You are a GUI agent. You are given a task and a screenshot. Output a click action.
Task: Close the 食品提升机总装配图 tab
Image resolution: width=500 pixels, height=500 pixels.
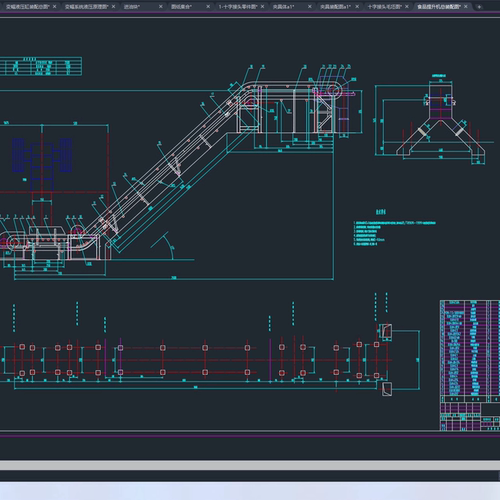click(x=466, y=7)
